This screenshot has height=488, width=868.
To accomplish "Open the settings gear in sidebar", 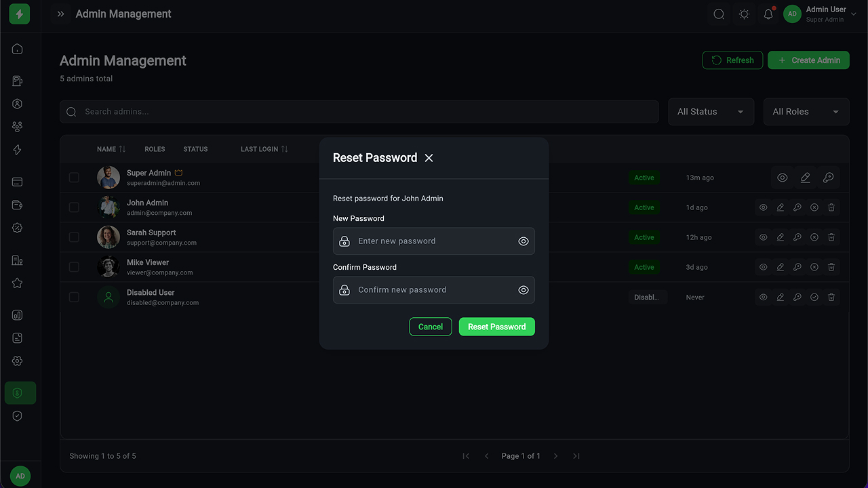I will point(18,361).
